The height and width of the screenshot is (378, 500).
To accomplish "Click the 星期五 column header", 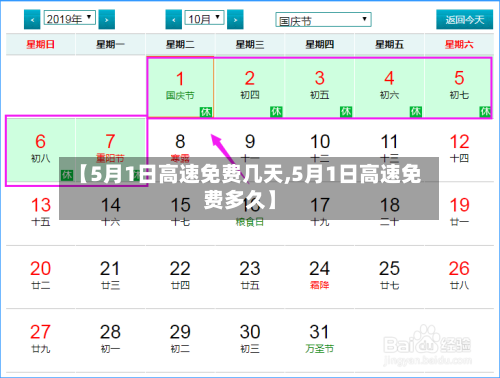I will (x=389, y=44).
